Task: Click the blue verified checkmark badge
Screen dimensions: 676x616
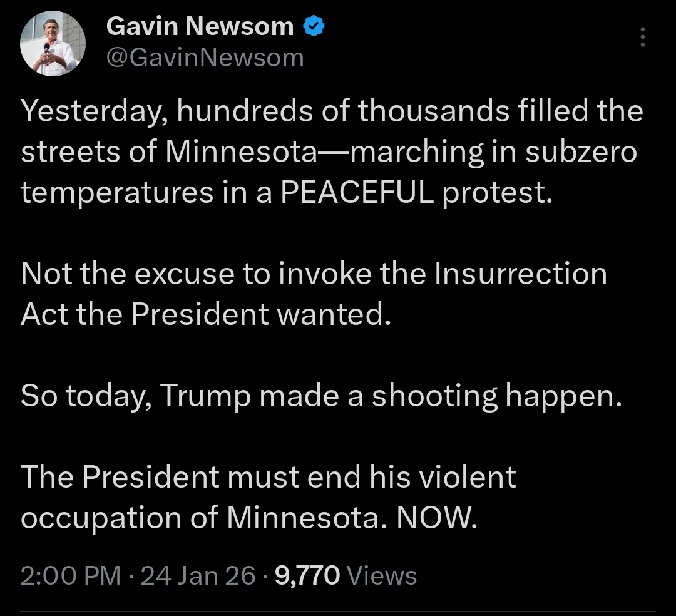Action: tap(314, 26)
